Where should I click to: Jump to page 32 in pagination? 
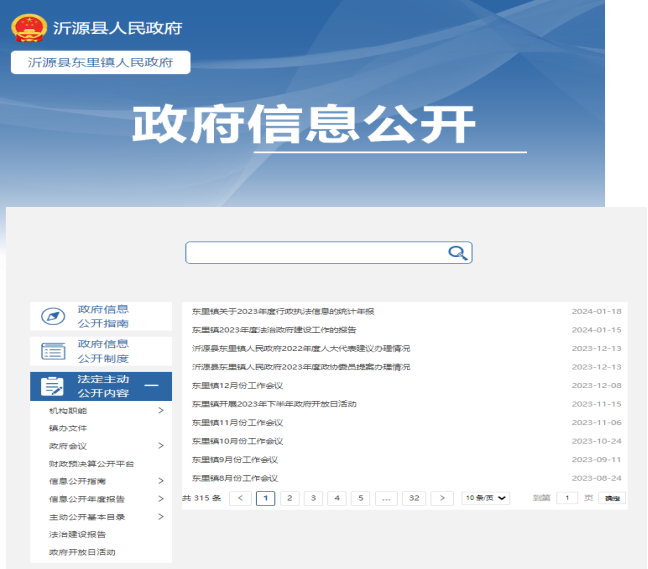(x=413, y=498)
